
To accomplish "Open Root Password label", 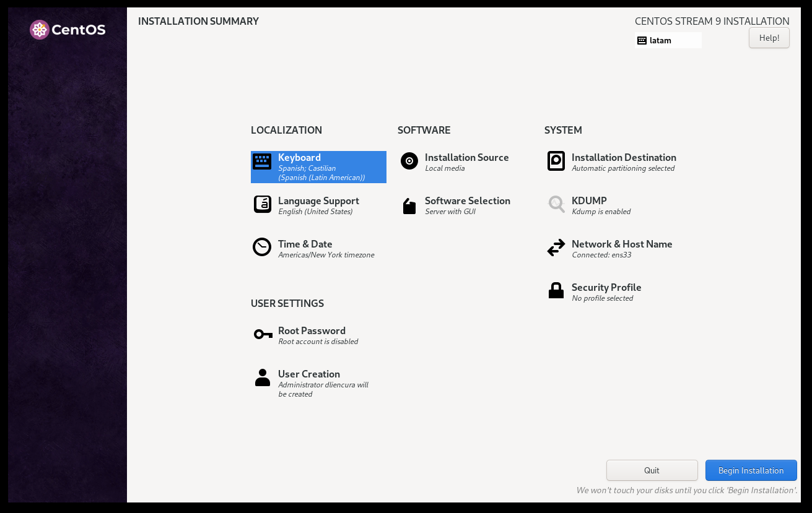I will (x=312, y=331).
